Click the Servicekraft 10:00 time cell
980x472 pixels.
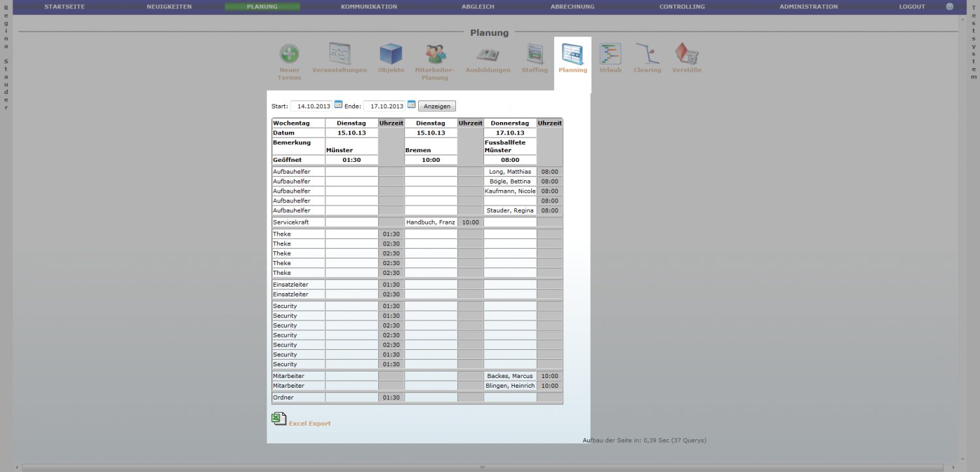[x=470, y=223]
